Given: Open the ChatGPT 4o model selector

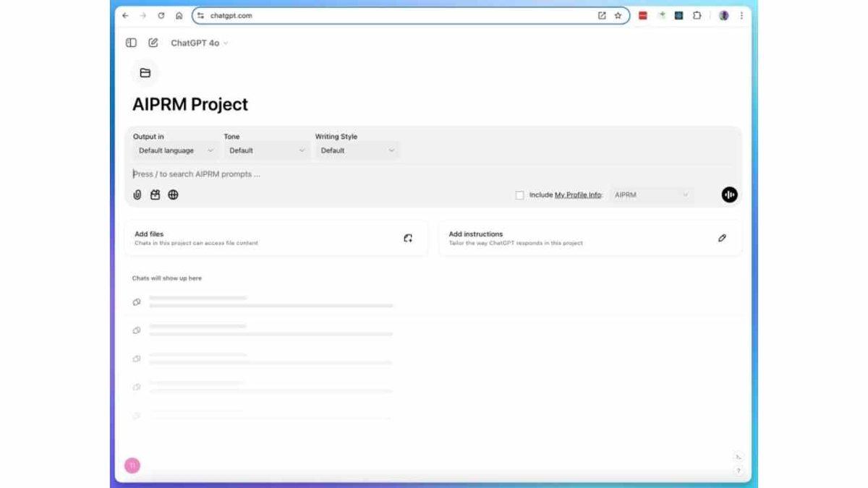Looking at the screenshot, I should point(199,43).
